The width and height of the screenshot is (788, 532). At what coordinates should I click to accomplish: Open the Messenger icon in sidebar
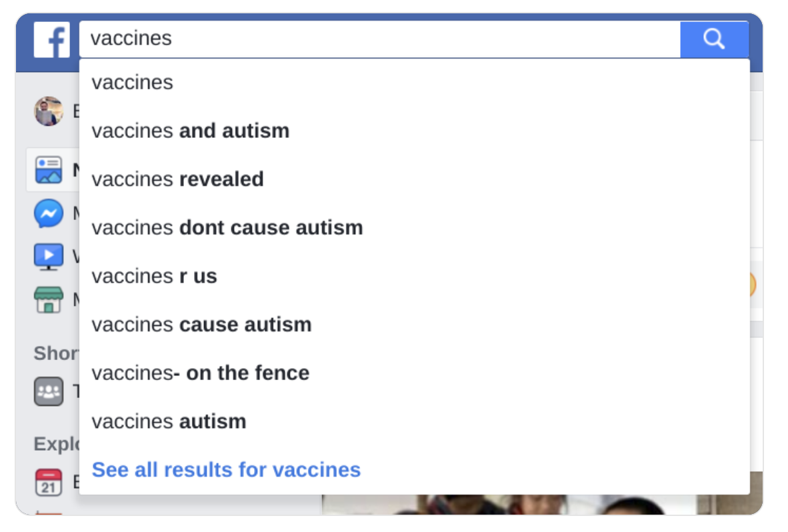[x=49, y=214]
